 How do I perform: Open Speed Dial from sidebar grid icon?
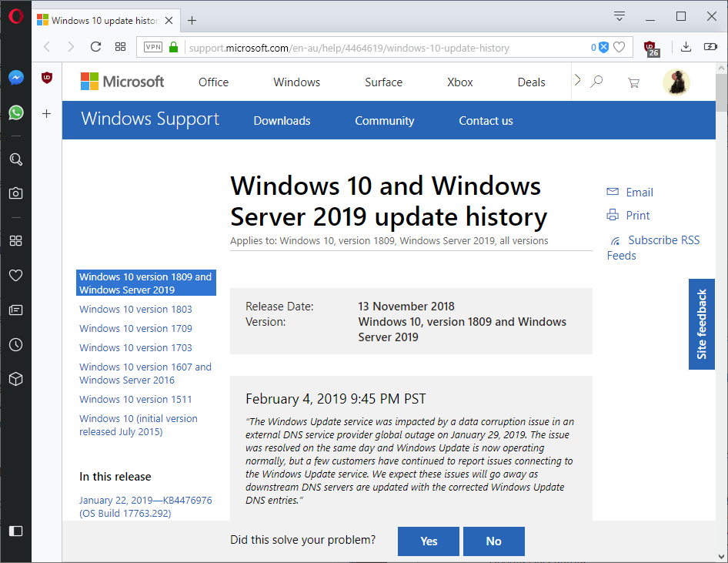[16, 240]
